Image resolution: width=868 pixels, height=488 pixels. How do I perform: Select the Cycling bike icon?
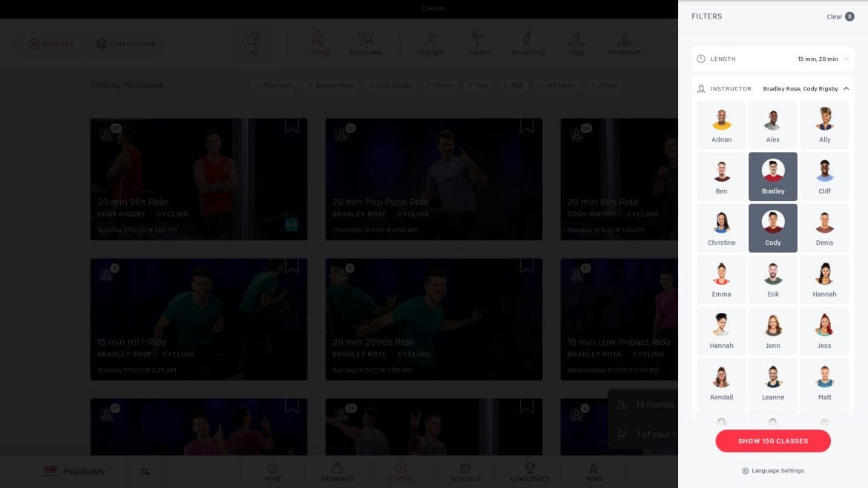pos(318,39)
